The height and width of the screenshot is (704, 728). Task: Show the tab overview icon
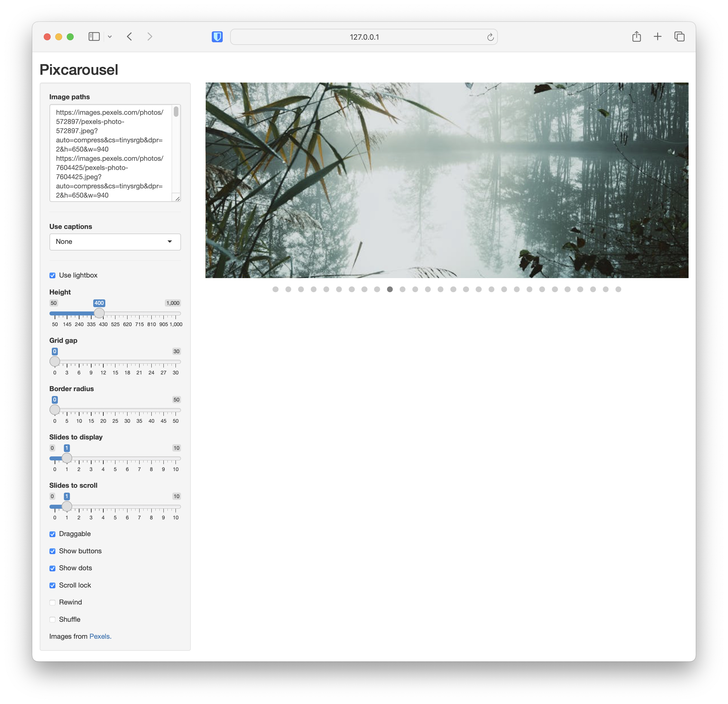[679, 37]
